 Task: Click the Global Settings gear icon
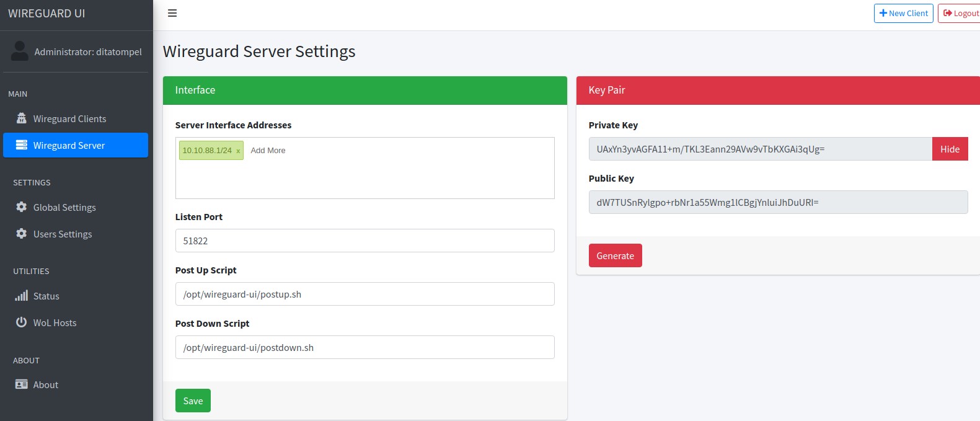pos(22,207)
